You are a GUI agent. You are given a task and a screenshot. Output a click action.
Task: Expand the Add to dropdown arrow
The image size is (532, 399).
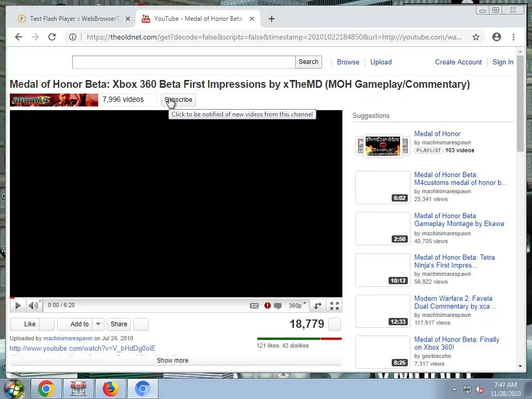tap(98, 324)
